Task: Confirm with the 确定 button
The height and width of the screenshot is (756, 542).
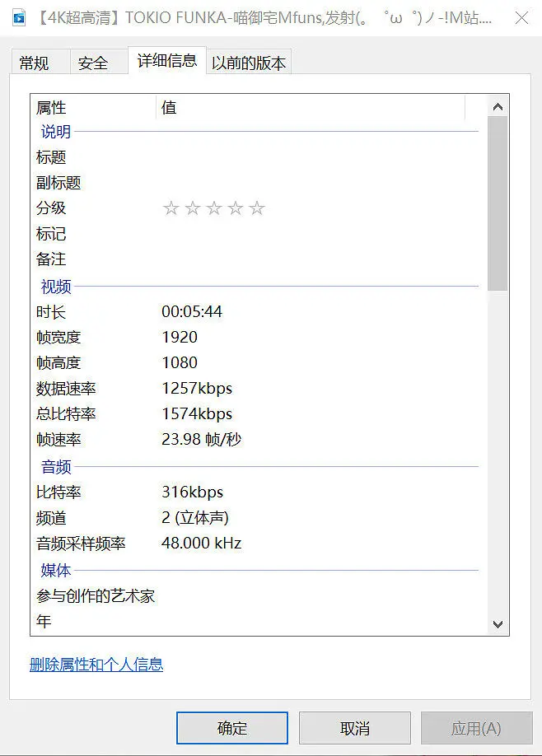Action: coord(232,728)
